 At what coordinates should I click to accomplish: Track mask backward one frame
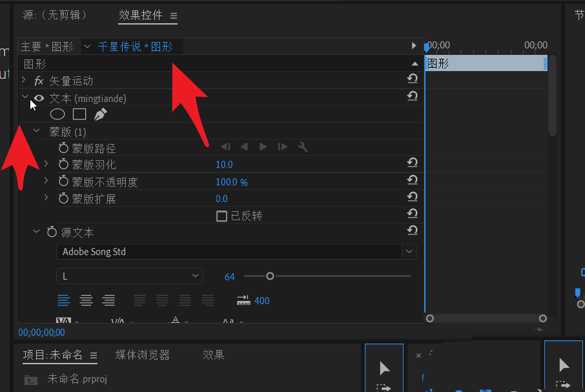click(225, 147)
